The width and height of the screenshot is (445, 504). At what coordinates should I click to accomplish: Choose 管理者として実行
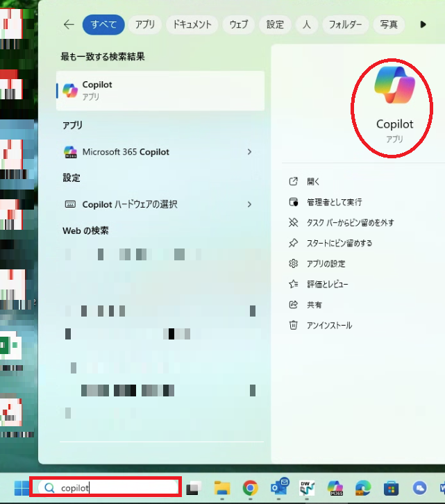tap(335, 202)
